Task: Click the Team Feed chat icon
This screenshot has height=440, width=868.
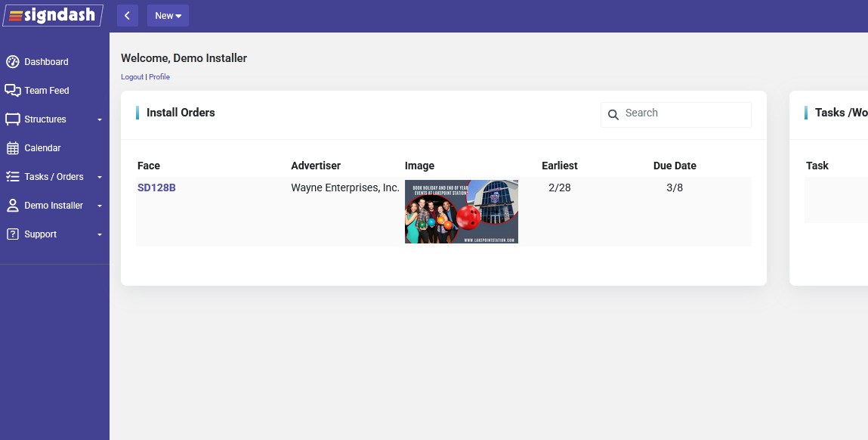Action: (x=12, y=91)
